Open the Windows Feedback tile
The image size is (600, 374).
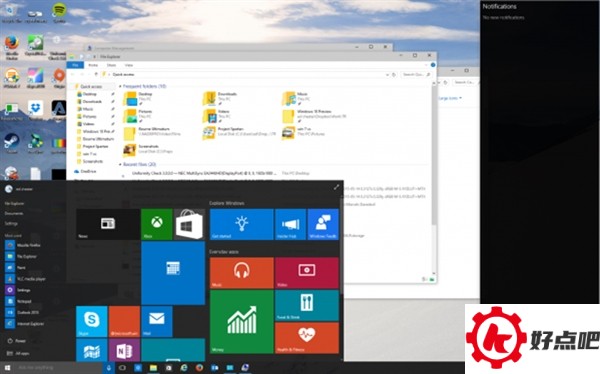point(323,224)
